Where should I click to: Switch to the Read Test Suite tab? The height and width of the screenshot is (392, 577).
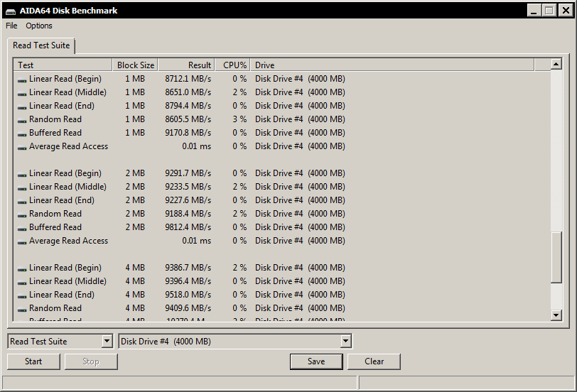point(41,45)
